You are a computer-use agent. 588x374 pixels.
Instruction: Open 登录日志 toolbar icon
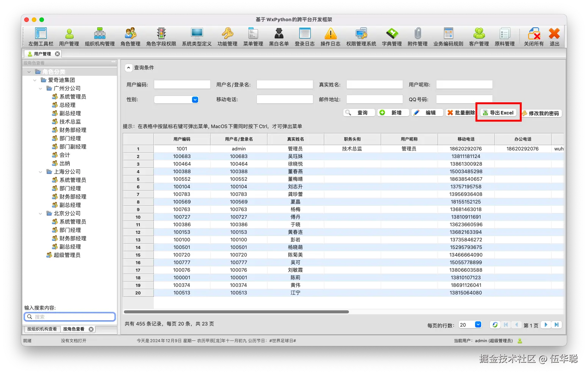pyautogui.click(x=305, y=37)
